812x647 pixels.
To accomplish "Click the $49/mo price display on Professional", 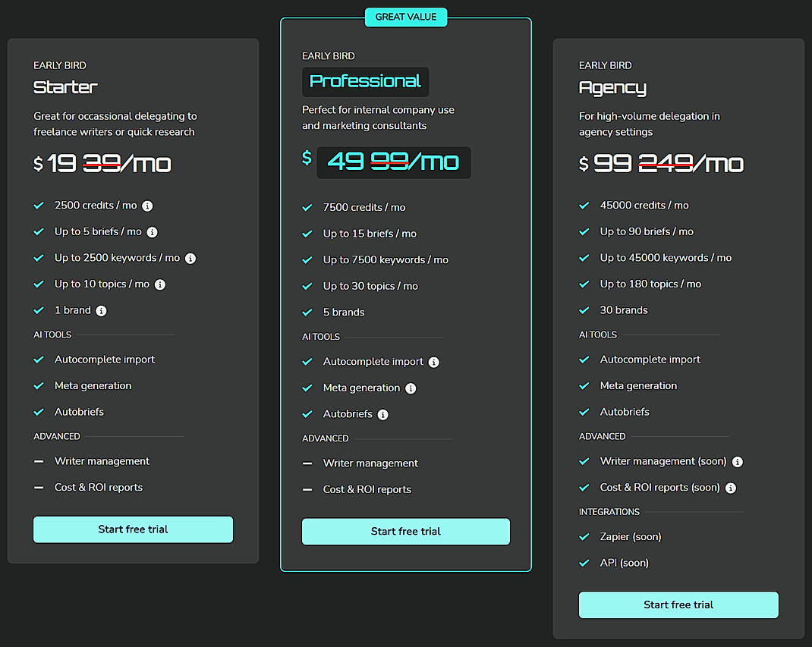I will click(x=395, y=162).
